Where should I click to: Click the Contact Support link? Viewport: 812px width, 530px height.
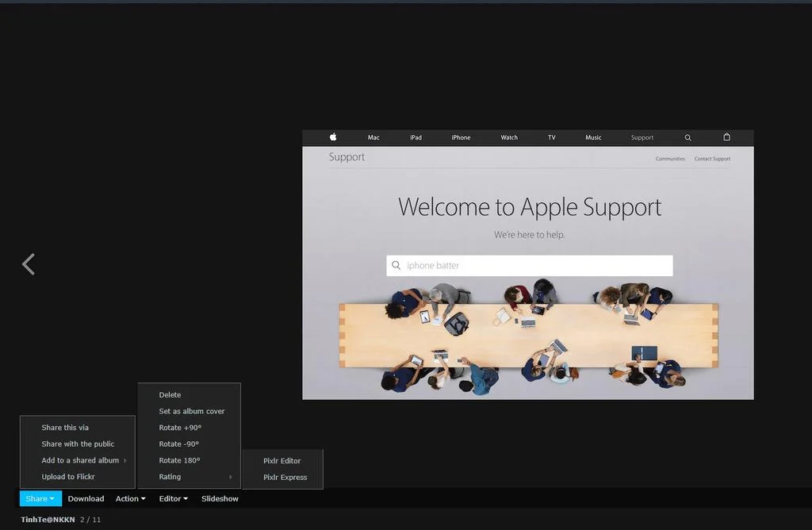(712, 159)
